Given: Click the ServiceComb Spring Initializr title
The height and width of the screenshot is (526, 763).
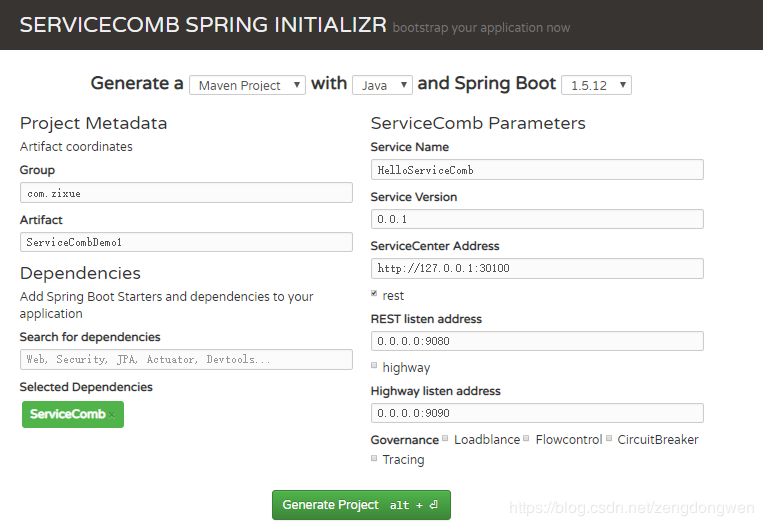Looking at the screenshot, I should [x=203, y=25].
